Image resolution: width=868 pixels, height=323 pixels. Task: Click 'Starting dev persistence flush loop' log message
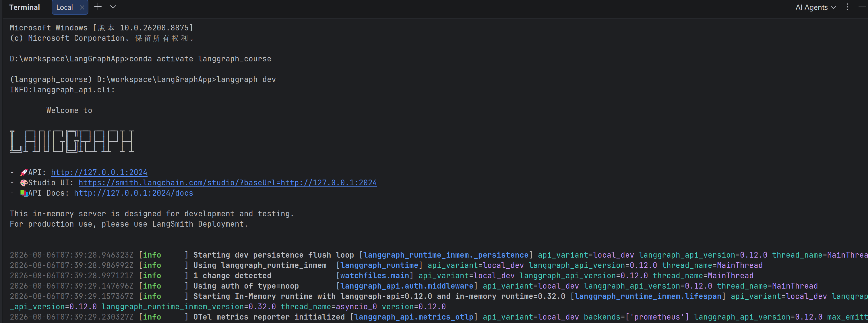[x=274, y=255]
